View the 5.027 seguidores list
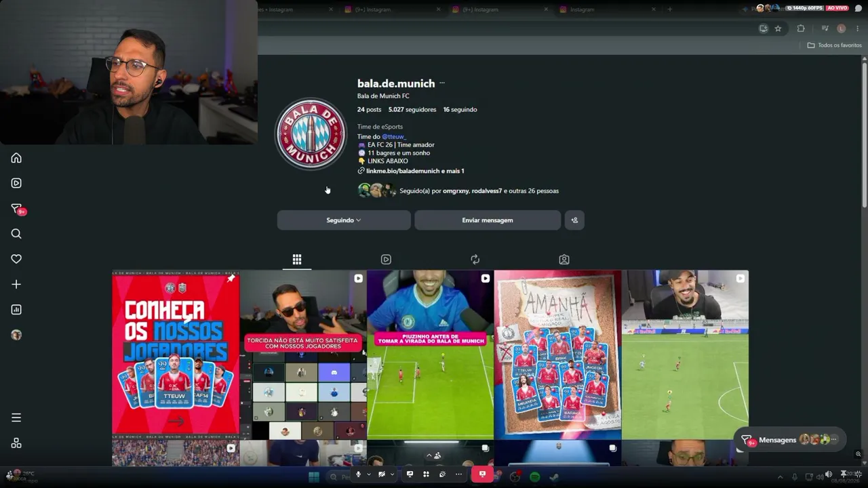Viewport: 868px width, 488px height. click(x=412, y=110)
